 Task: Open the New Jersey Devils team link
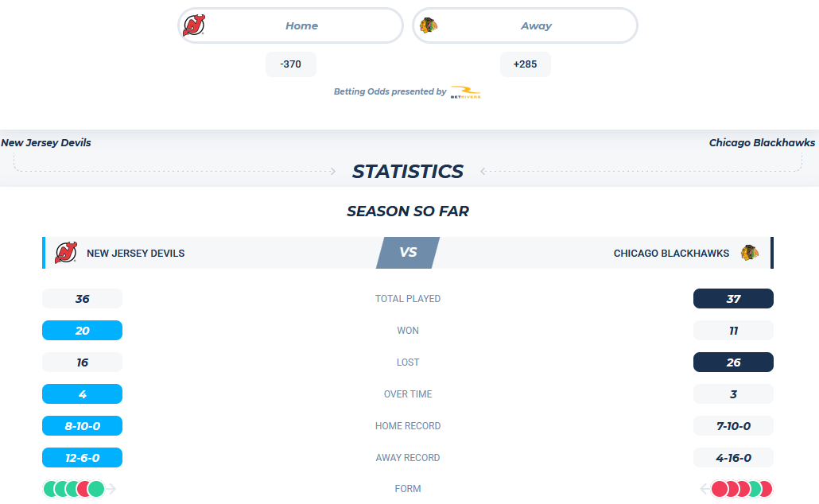pos(46,142)
